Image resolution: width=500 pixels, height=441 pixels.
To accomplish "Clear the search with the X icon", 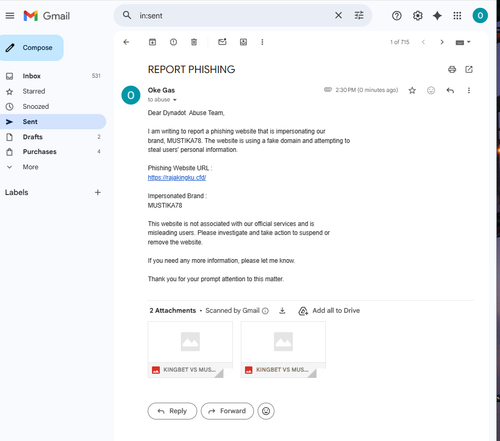I will point(338,15).
